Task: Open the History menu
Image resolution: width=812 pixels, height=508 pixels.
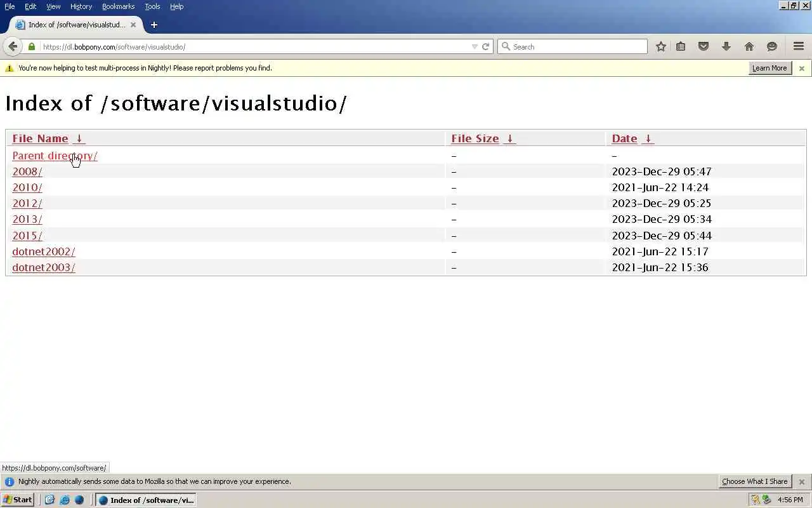Action: click(x=81, y=6)
